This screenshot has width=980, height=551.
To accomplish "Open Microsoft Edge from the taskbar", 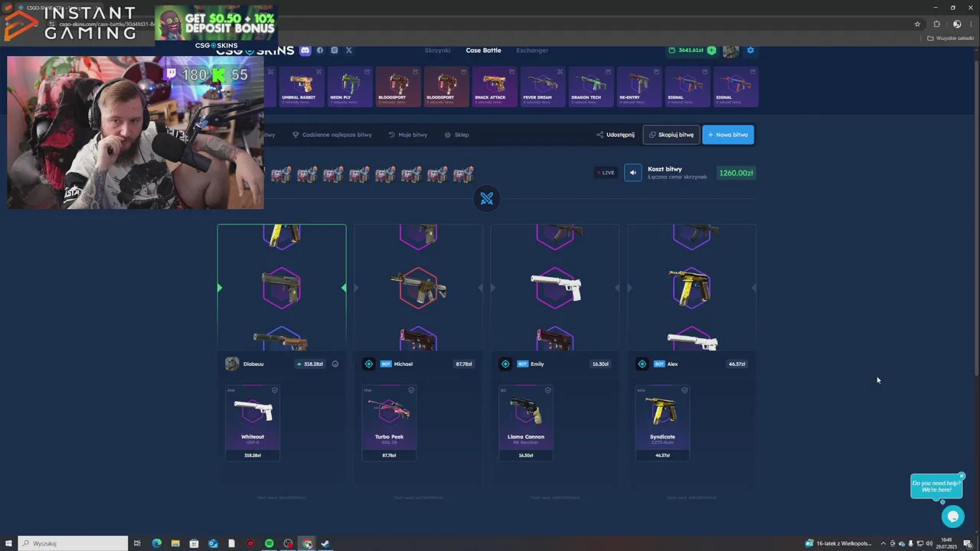I will coord(157,543).
